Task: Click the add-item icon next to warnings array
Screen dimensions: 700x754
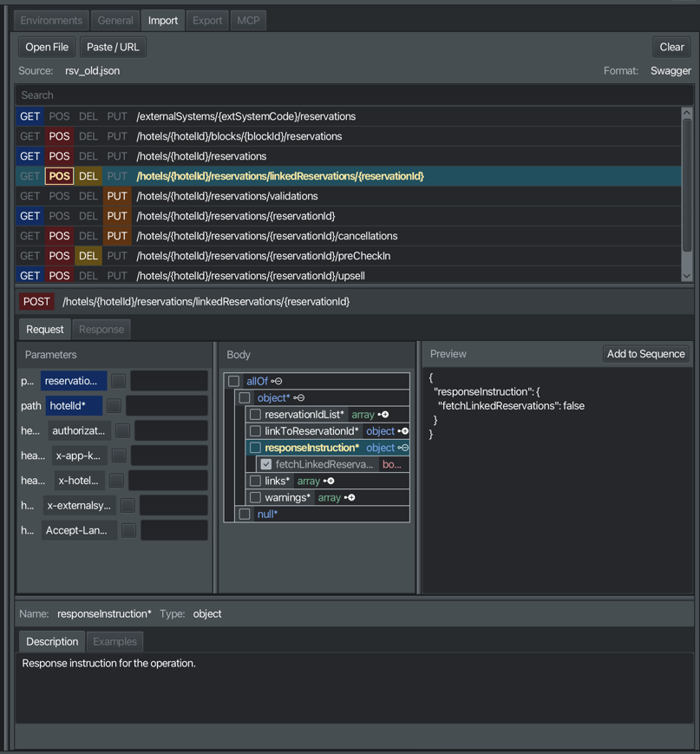Action: pos(351,497)
